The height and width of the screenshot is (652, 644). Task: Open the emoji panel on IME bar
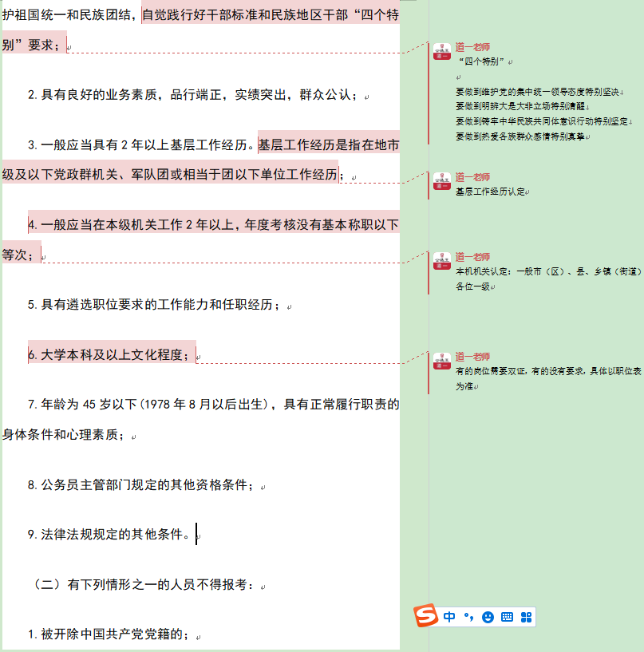click(x=488, y=617)
